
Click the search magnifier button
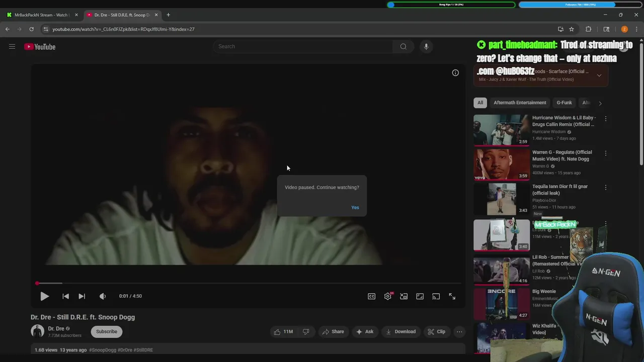[x=403, y=46]
